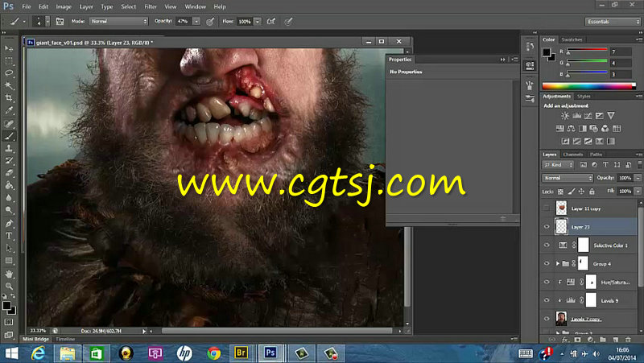The height and width of the screenshot is (363, 644).
Task: Open the Image menu
Action: click(64, 6)
